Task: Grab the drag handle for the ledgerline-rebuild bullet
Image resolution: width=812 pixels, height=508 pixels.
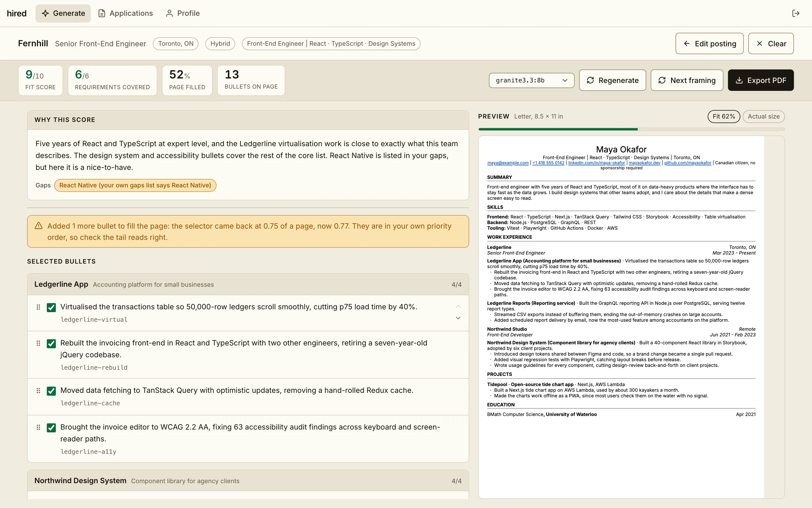Action: tap(38, 343)
